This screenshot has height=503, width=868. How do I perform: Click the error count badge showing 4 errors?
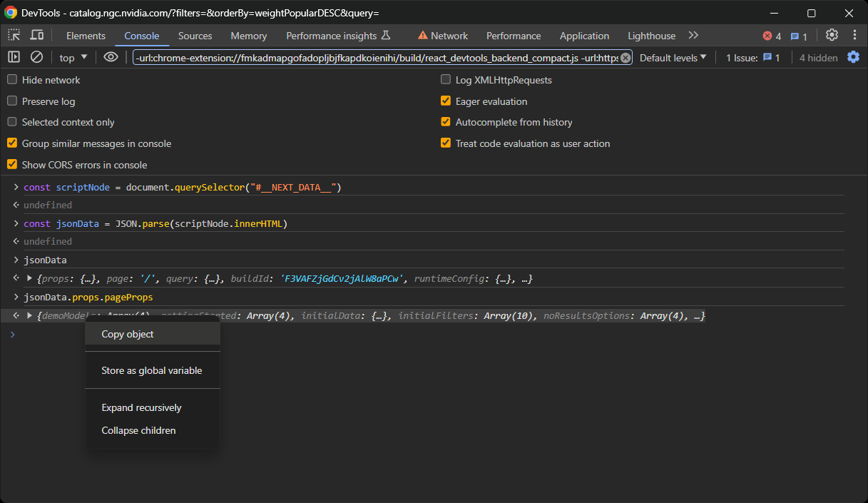tap(767, 34)
